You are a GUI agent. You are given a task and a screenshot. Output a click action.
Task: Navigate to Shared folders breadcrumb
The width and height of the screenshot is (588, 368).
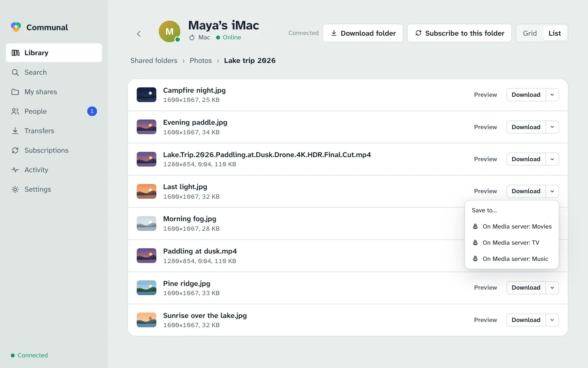click(154, 60)
